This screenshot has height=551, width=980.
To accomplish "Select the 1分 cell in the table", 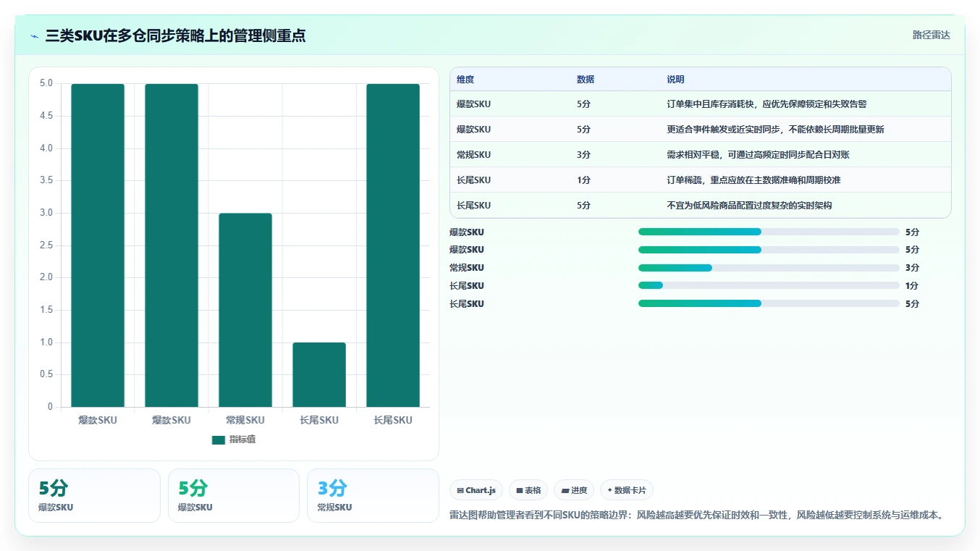I will point(583,180).
